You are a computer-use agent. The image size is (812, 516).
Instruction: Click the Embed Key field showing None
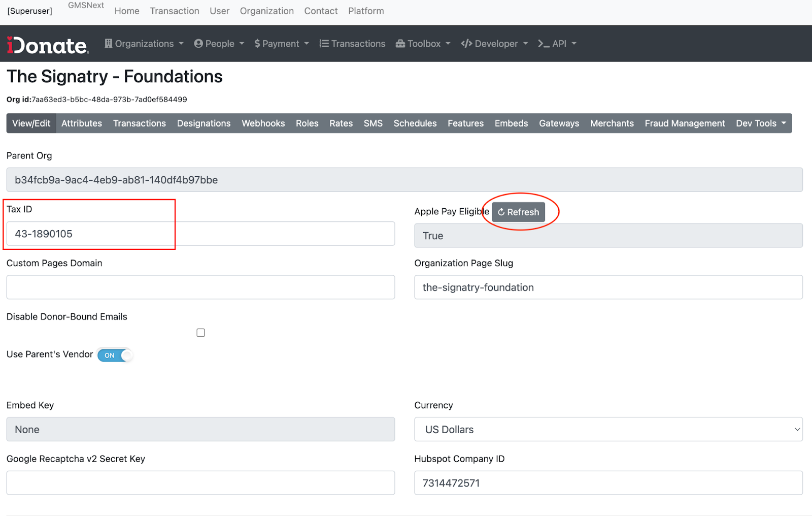200,430
